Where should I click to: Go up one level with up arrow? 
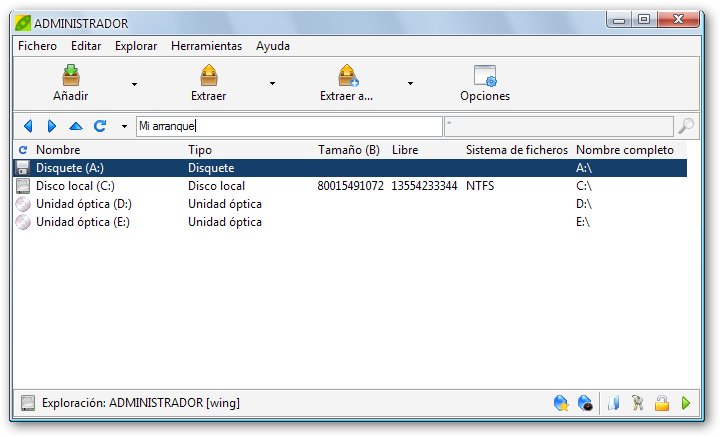coord(75,126)
